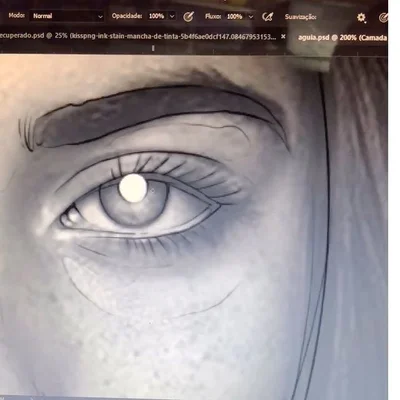Click the Fluxo 100% value field
Viewport: 400px width, 400px height.
[x=235, y=16]
